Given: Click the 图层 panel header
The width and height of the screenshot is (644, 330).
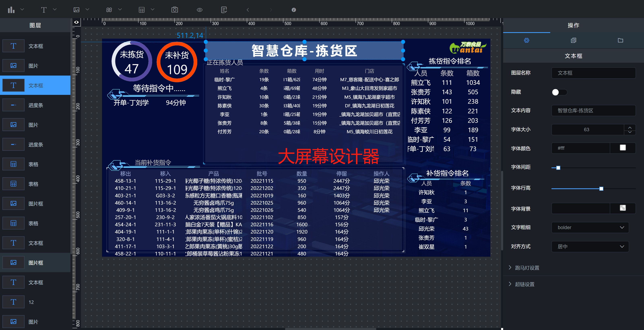Looking at the screenshot, I should (x=35, y=25).
